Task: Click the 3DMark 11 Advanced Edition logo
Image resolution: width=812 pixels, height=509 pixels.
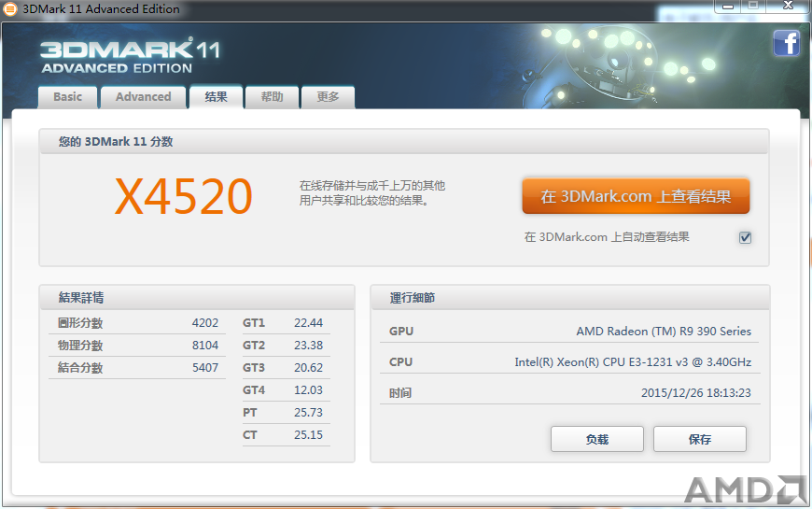Action: click(130, 56)
